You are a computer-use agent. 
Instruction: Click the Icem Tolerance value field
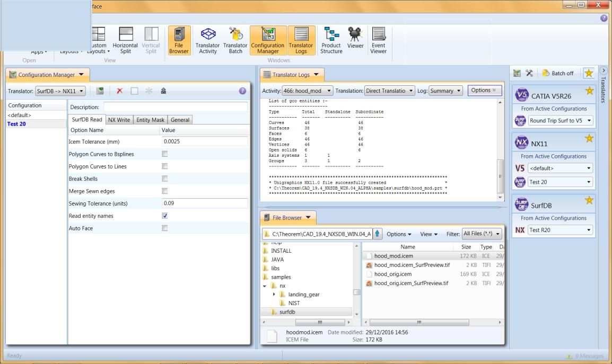click(x=205, y=141)
